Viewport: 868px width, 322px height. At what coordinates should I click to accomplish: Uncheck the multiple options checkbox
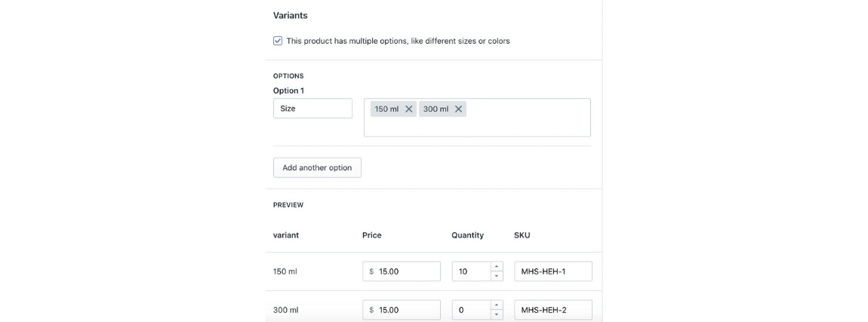point(278,41)
